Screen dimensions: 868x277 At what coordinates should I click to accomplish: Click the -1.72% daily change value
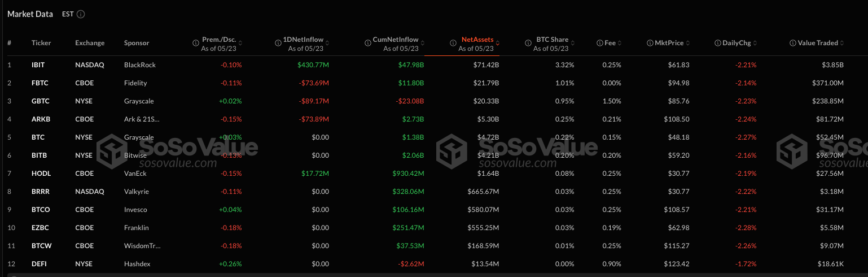745,264
